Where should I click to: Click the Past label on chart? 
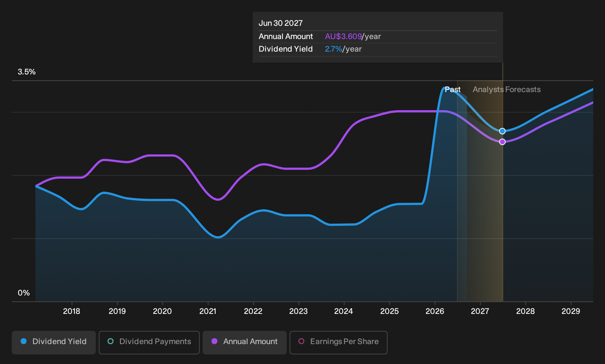(452, 90)
